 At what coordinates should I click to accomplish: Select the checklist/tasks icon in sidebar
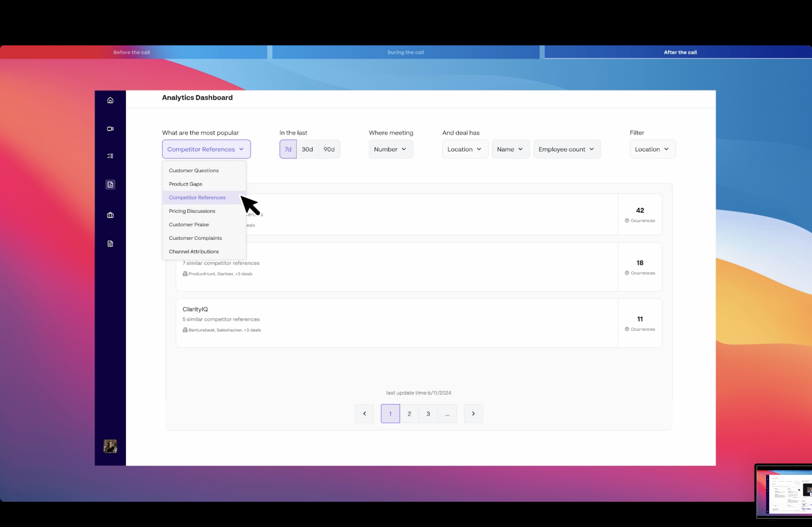click(110, 156)
